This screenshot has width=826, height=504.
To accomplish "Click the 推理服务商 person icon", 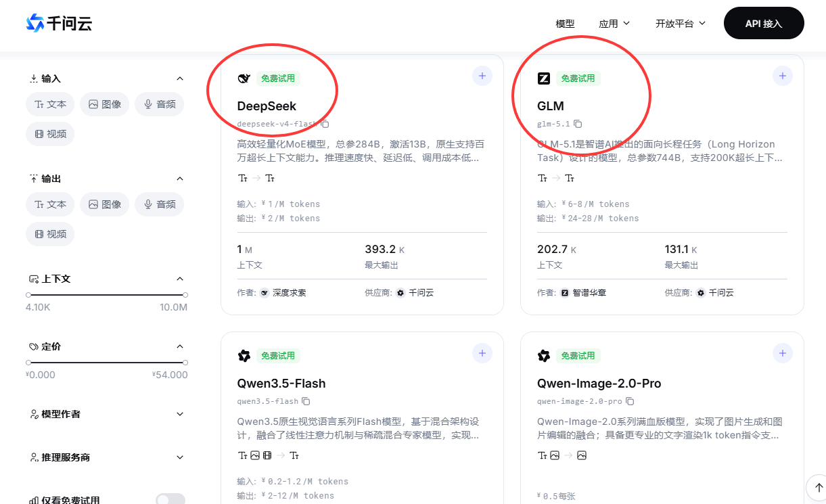I will 35,457.
